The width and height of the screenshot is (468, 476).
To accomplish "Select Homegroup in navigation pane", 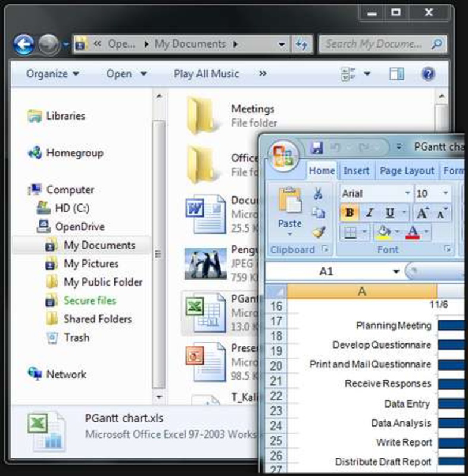I will tap(65, 153).
